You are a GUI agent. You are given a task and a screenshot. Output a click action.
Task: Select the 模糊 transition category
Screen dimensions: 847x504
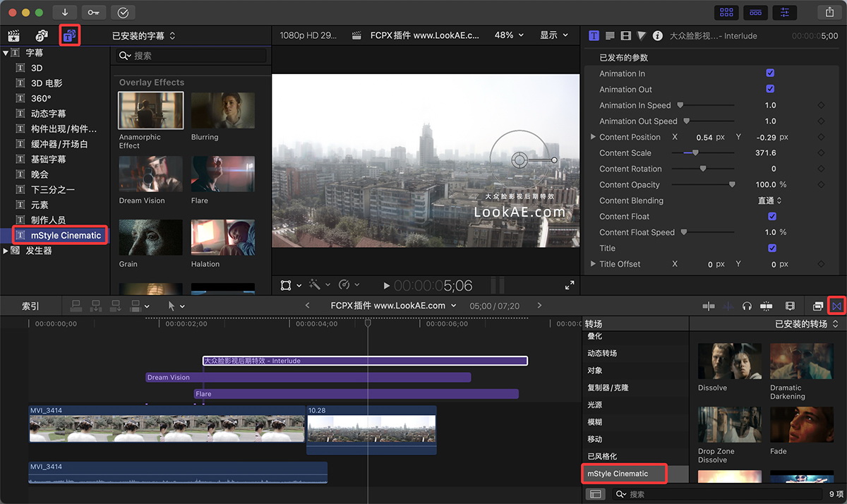595,422
